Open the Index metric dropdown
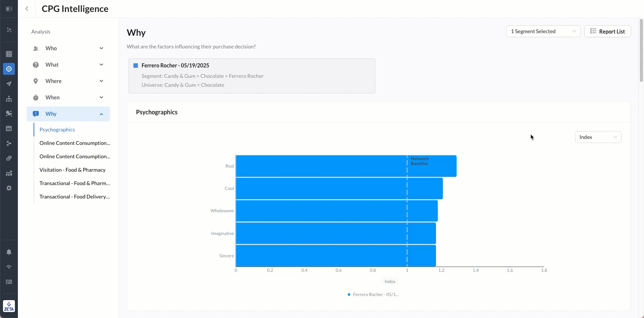644x318 pixels. click(x=598, y=137)
